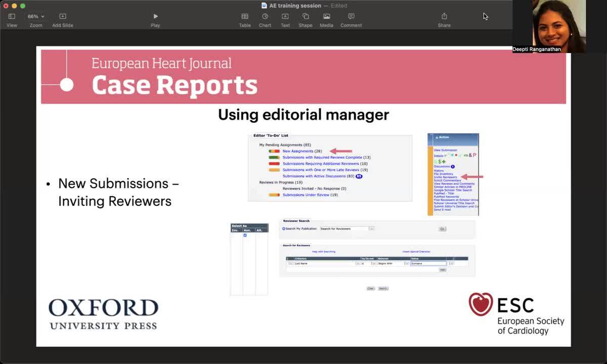Open the Submissions Under Review link
Viewport: 607px width, 364px height.
[x=306, y=195]
